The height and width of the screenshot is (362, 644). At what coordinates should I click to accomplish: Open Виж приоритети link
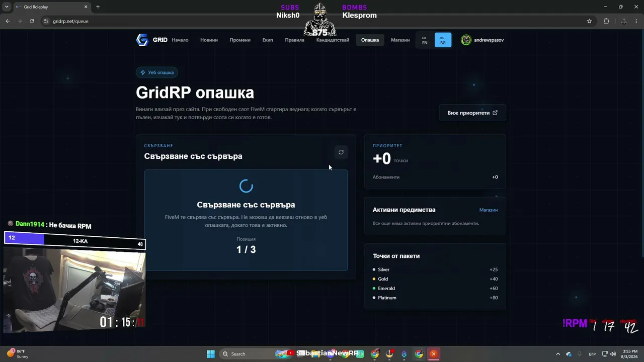point(472,113)
